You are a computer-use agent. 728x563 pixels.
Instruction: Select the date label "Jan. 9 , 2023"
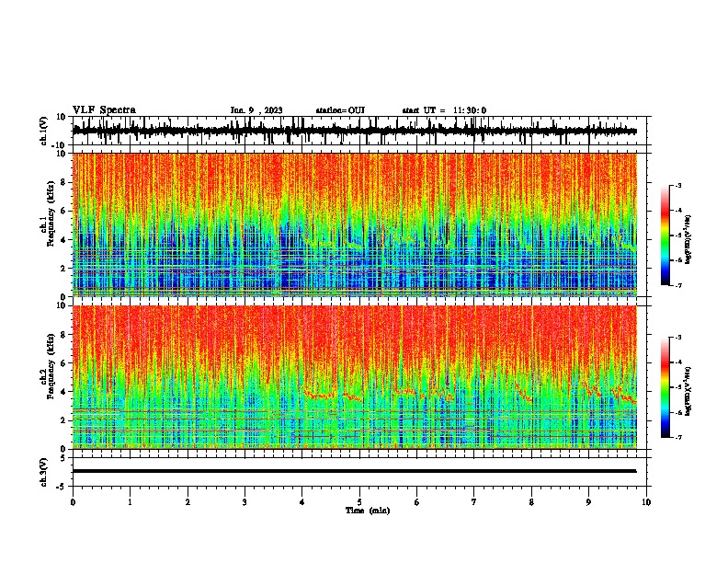(256, 110)
